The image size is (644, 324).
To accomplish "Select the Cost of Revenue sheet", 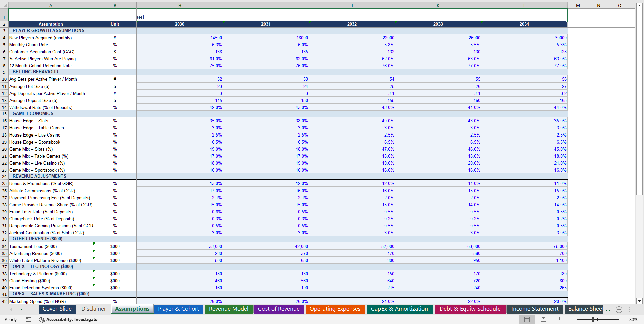I will (x=279, y=309).
